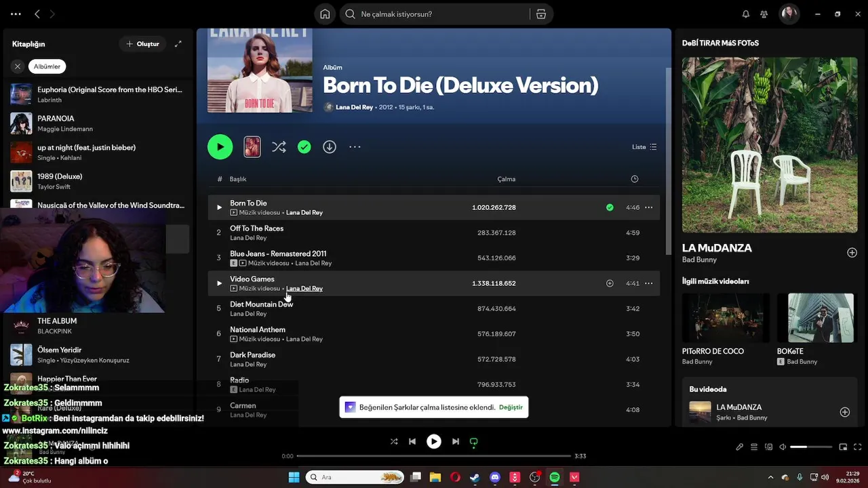868x488 pixels.
Task: Clear the Albümler filter
Action: tap(18, 66)
